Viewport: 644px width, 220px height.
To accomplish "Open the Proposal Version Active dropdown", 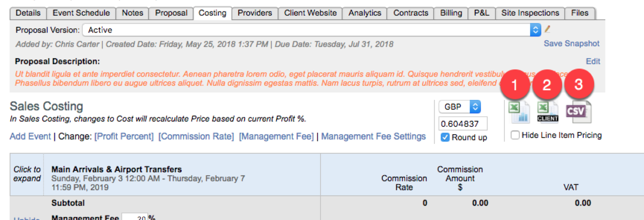I will click(311, 30).
